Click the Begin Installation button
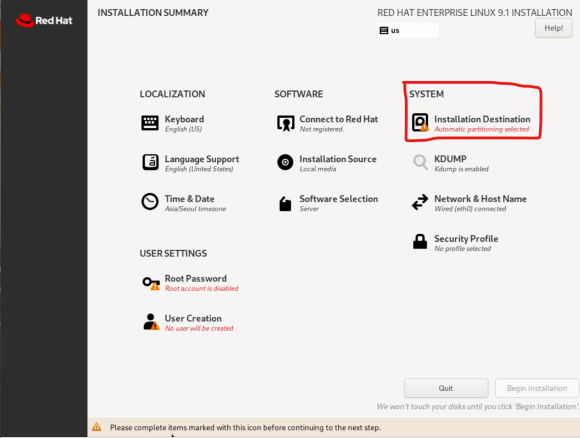Viewport: 580px width, 438px height. [537, 388]
